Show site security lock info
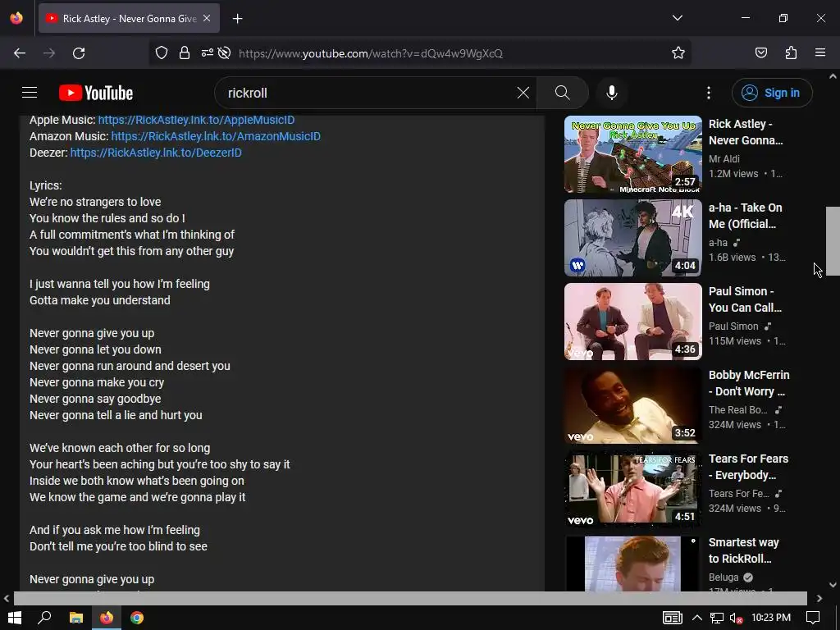Screen dimensions: 840x630 coord(185,53)
